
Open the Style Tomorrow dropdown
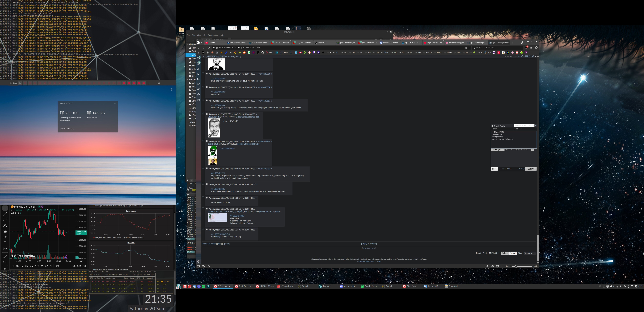[x=530, y=253]
